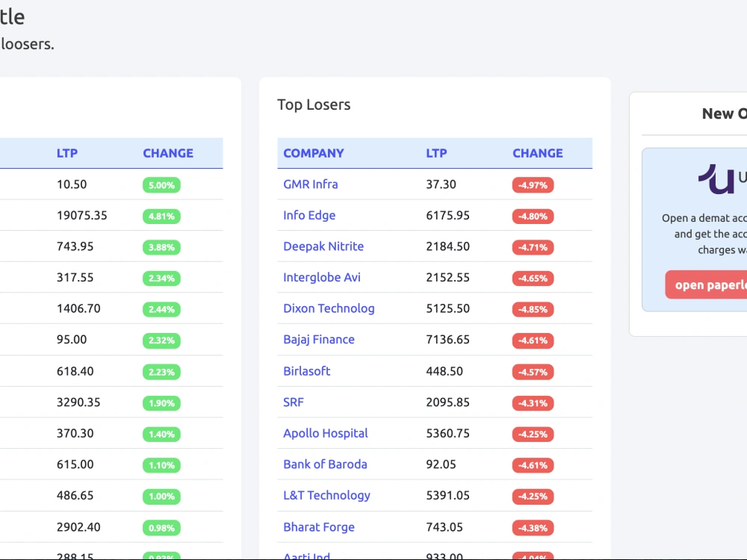Open the L&T Technology stock link
Screen dimensions: 747x560
pos(327,496)
